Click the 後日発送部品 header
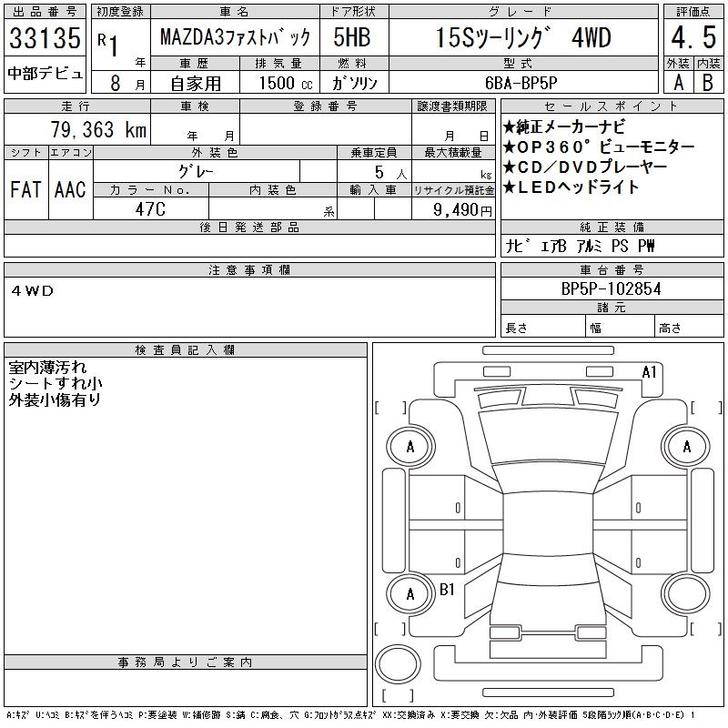Viewport: 728px width, 728px height. 249,227
